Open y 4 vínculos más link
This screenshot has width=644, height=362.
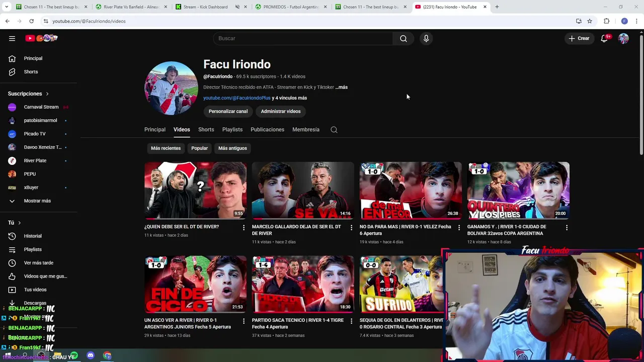pos(289,98)
